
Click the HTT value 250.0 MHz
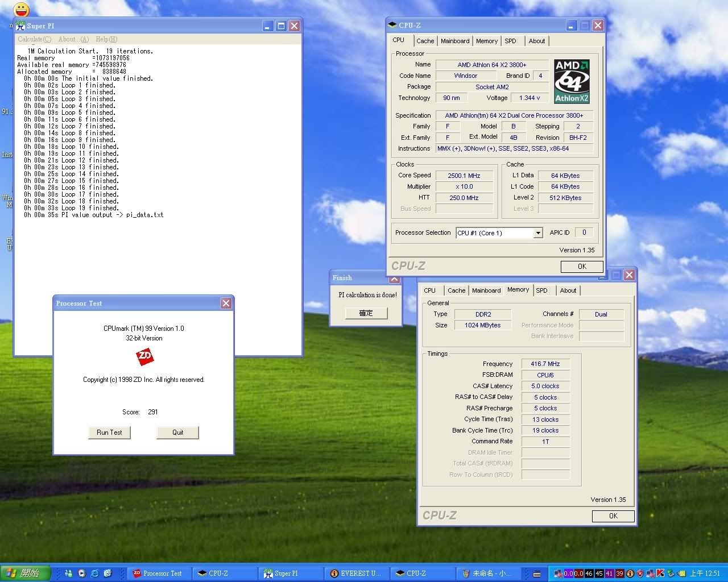pyautogui.click(x=464, y=198)
